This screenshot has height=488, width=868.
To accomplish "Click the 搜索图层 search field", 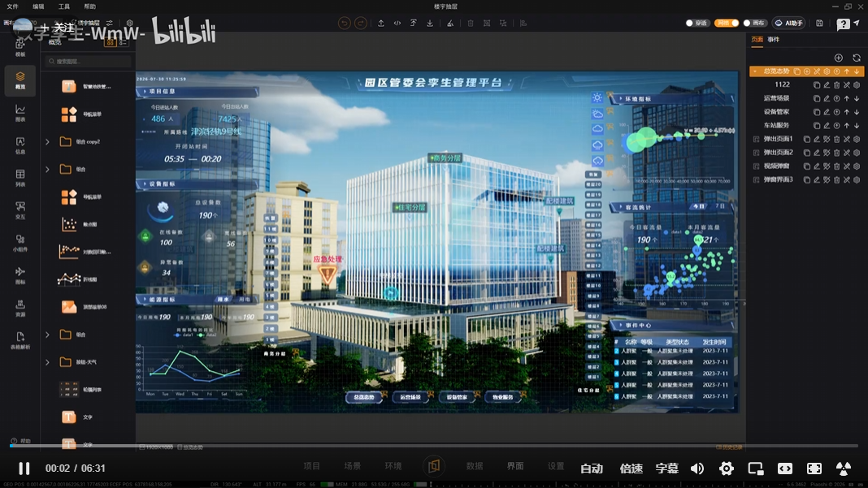I will pos(88,62).
